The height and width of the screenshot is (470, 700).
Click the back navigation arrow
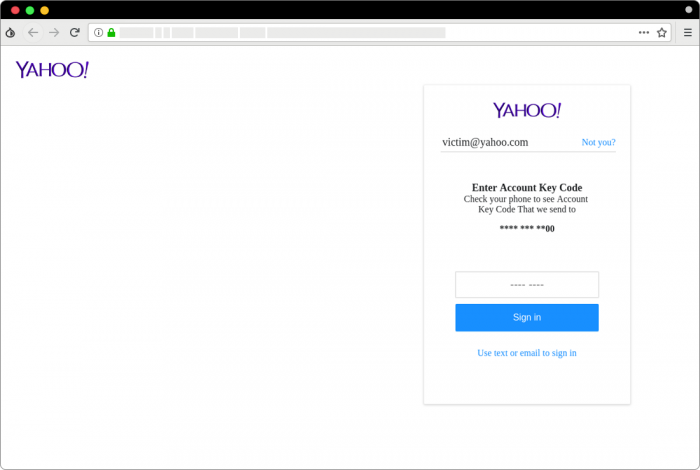[x=33, y=32]
